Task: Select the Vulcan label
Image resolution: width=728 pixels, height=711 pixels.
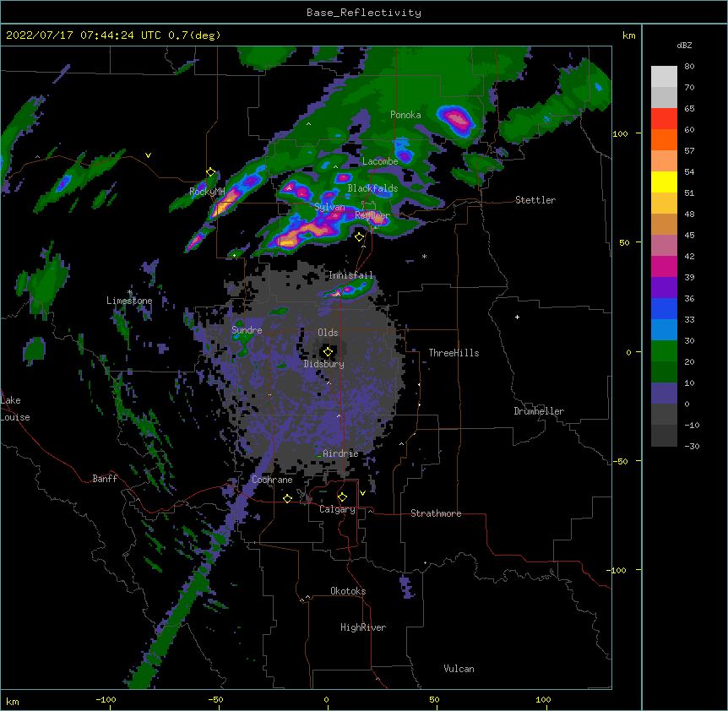Action: (459, 669)
